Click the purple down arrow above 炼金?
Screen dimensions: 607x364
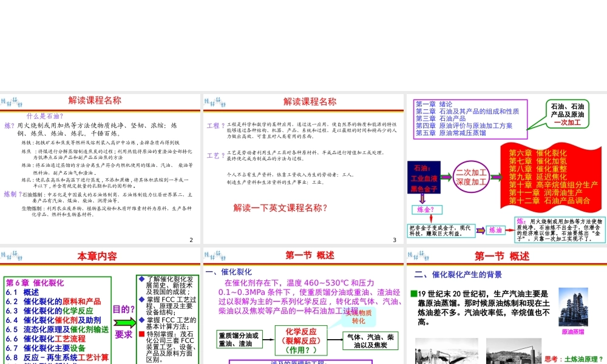422,199
